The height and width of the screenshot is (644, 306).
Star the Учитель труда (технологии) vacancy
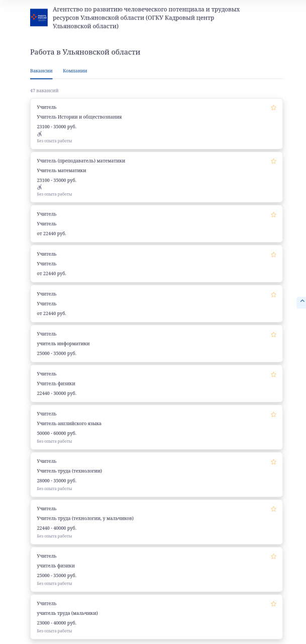(x=273, y=462)
